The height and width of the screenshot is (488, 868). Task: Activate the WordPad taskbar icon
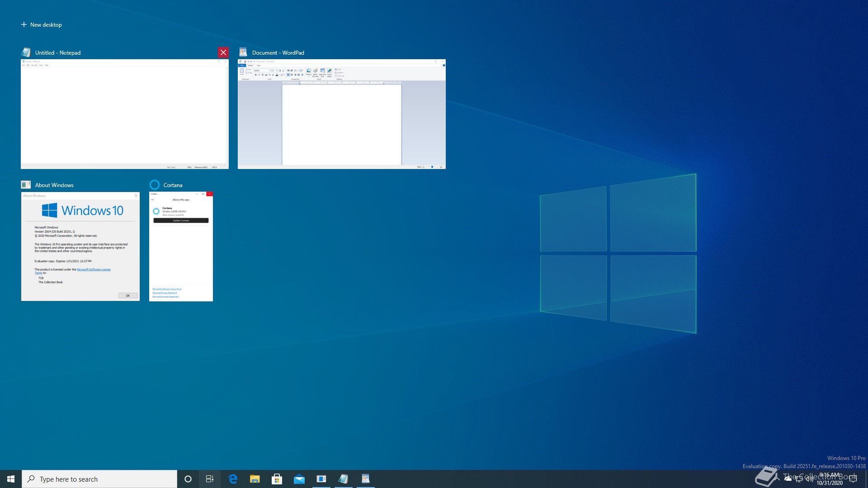[366, 479]
